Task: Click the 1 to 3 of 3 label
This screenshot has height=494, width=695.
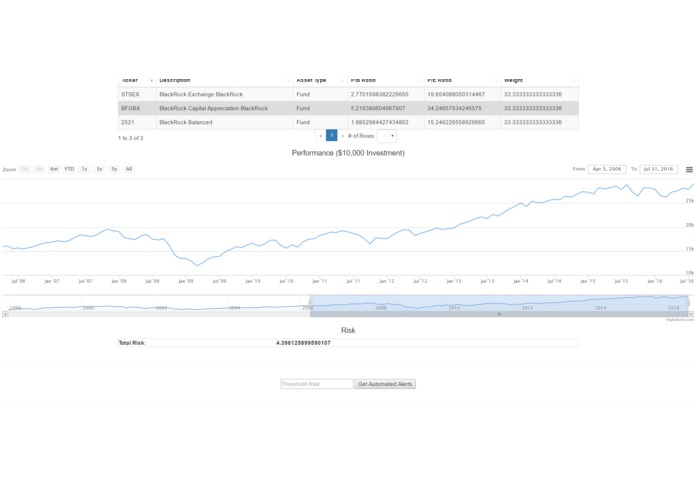Action: click(x=130, y=138)
